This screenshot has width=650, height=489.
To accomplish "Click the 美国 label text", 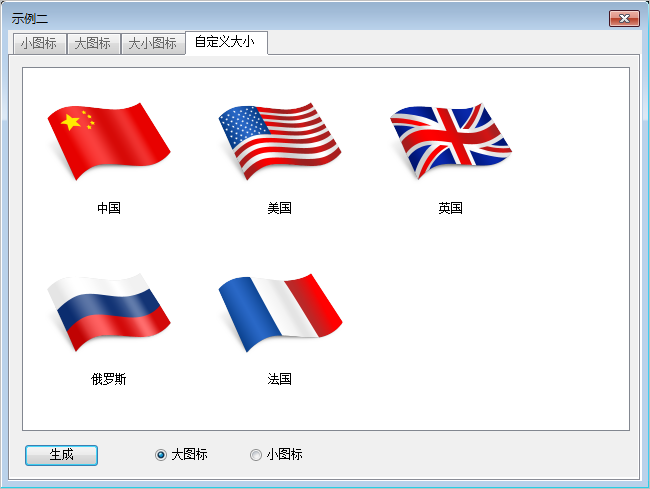I will 280,208.
